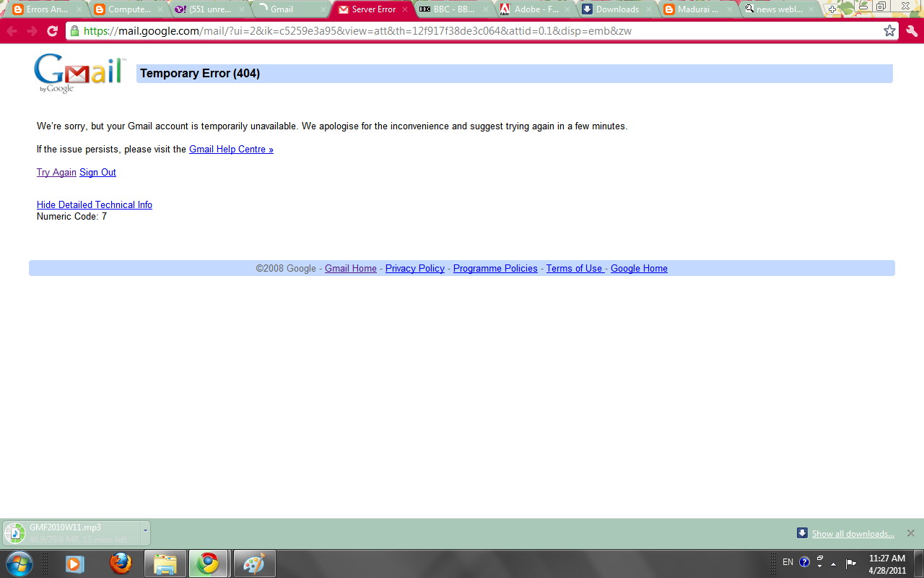The image size is (924, 578).
Task: Open the Action Center flag icon
Action: point(851,563)
